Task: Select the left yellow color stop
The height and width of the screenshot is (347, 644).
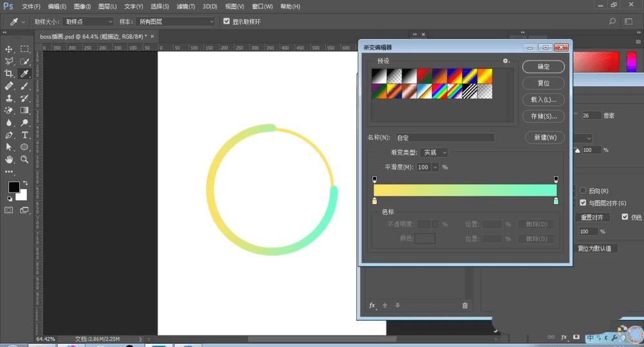Action: tap(375, 202)
